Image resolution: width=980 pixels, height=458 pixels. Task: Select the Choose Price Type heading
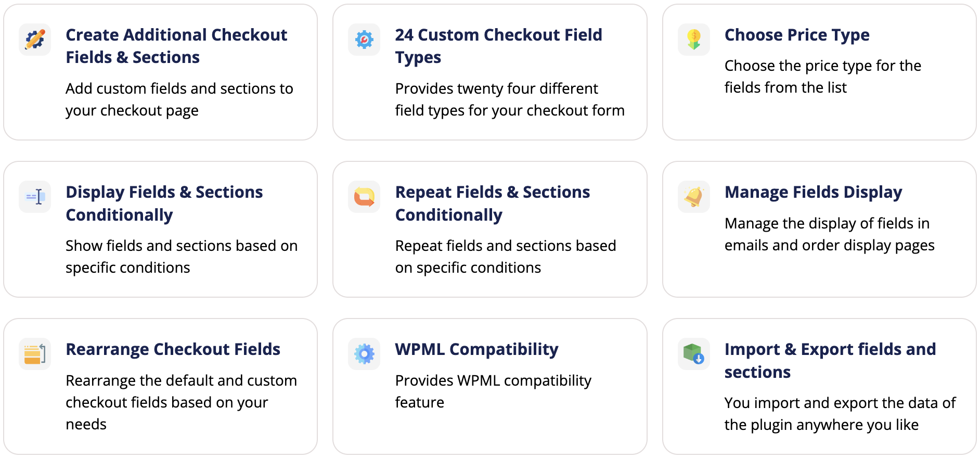point(797,35)
